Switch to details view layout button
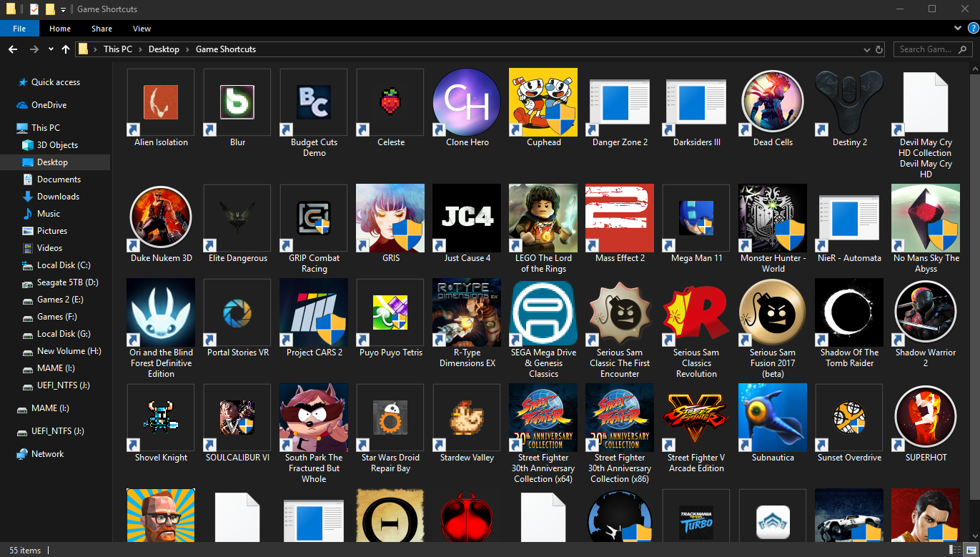The height and width of the screenshot is (557, 980). pyautogui.click(x=954, y=550)
